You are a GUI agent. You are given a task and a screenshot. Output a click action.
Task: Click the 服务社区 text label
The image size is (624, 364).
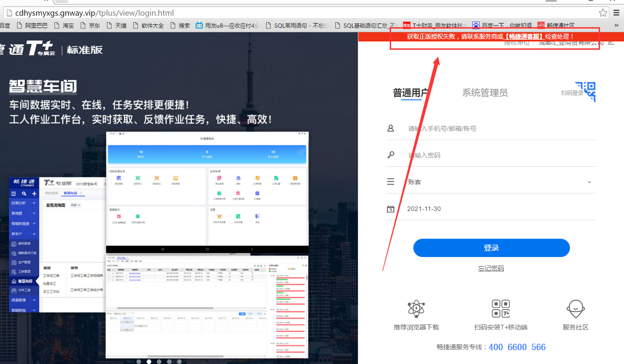576,327
